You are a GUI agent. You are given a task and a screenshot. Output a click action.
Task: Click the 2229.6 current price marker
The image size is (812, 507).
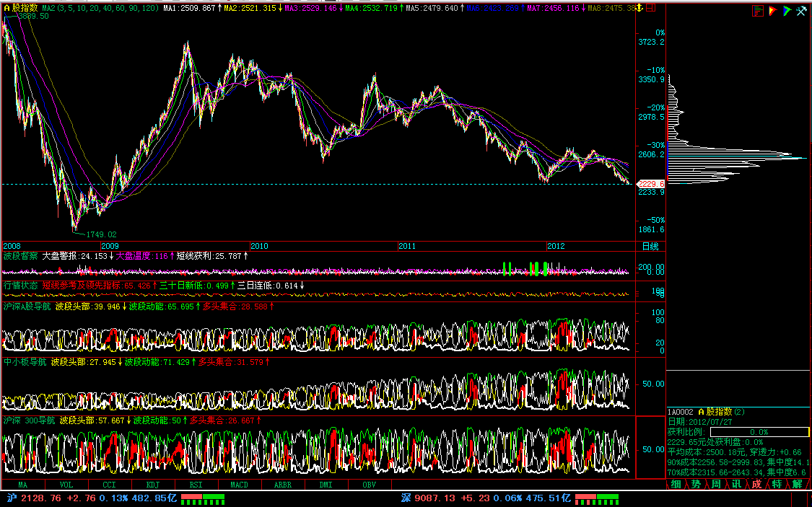[x=650, y=184]
